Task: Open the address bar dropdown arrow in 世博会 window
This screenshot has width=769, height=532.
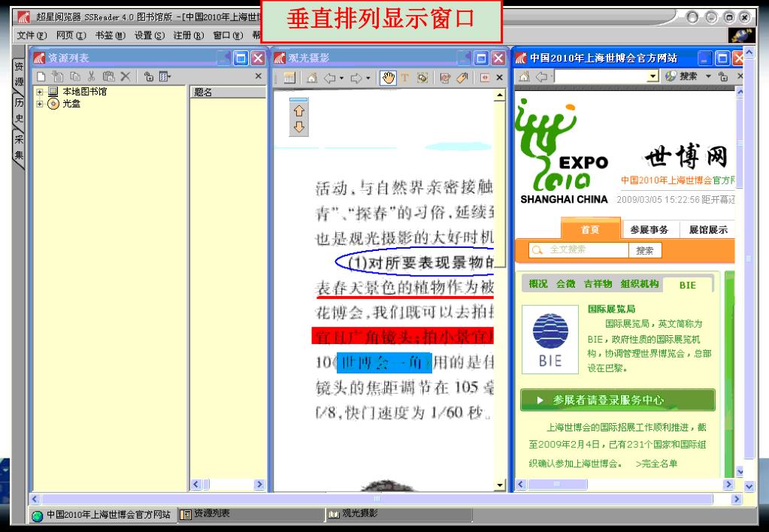Action: pos(652,76)
